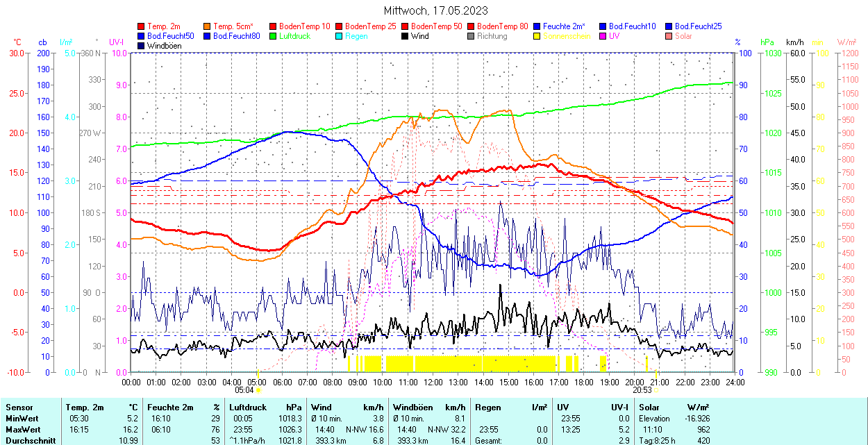Select the yellow Sonnenschein legend swatch
Viewport: 868px width, 445px height.
tap(537, 36)
